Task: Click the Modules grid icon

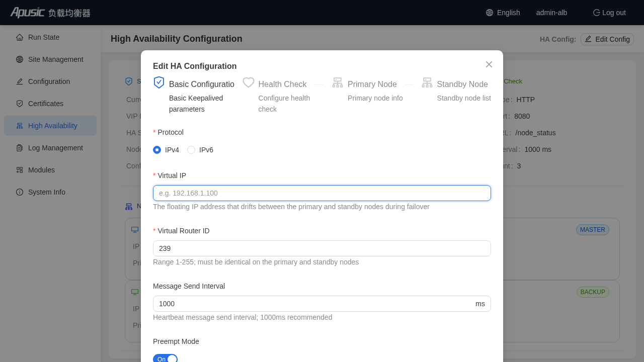Action: [20, 170]
